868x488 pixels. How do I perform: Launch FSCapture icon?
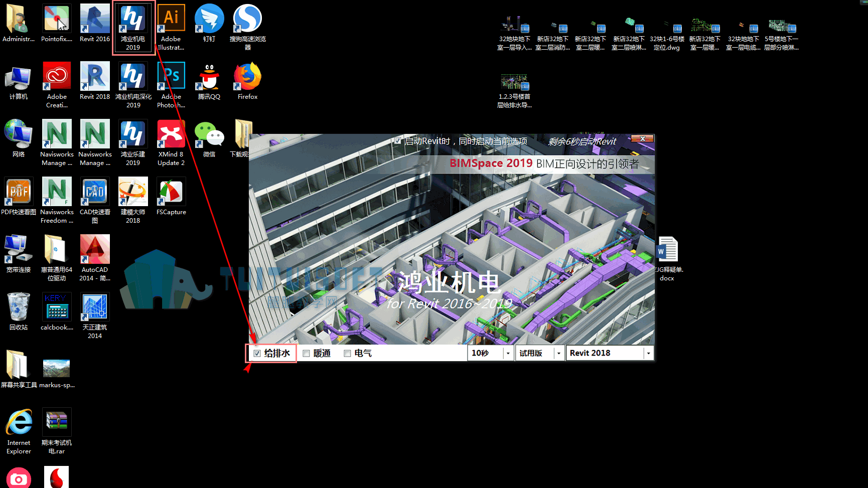click(171, 196)
